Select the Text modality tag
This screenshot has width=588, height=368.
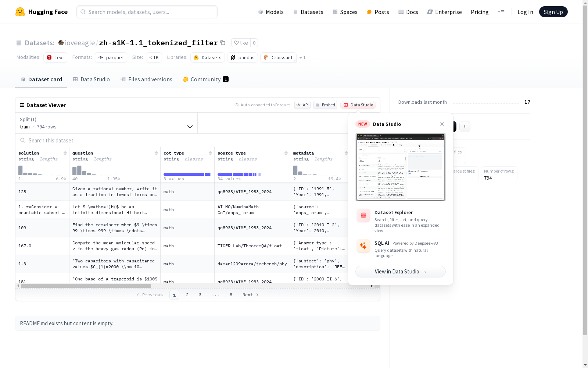55,57
